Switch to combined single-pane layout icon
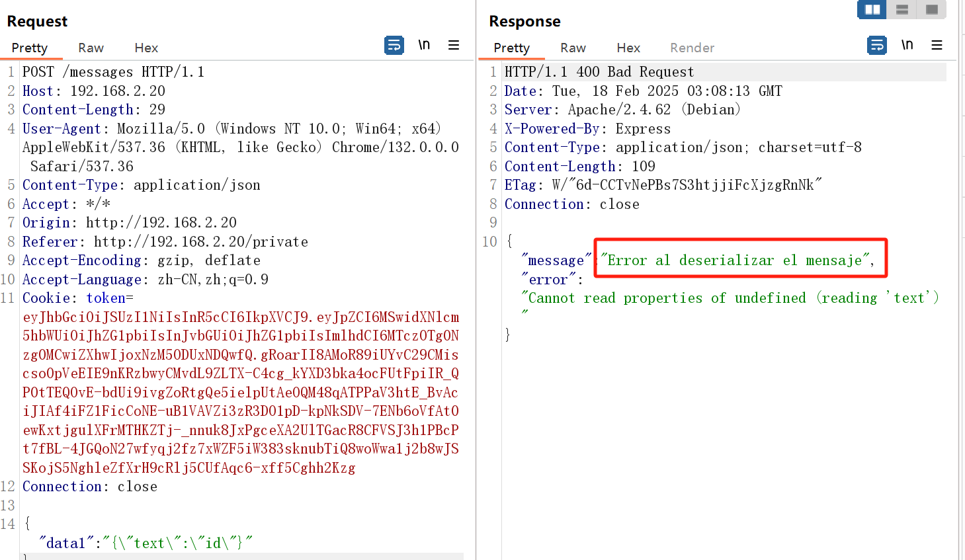Viewport: 965px width, 560px height. [x=932, y=10]
